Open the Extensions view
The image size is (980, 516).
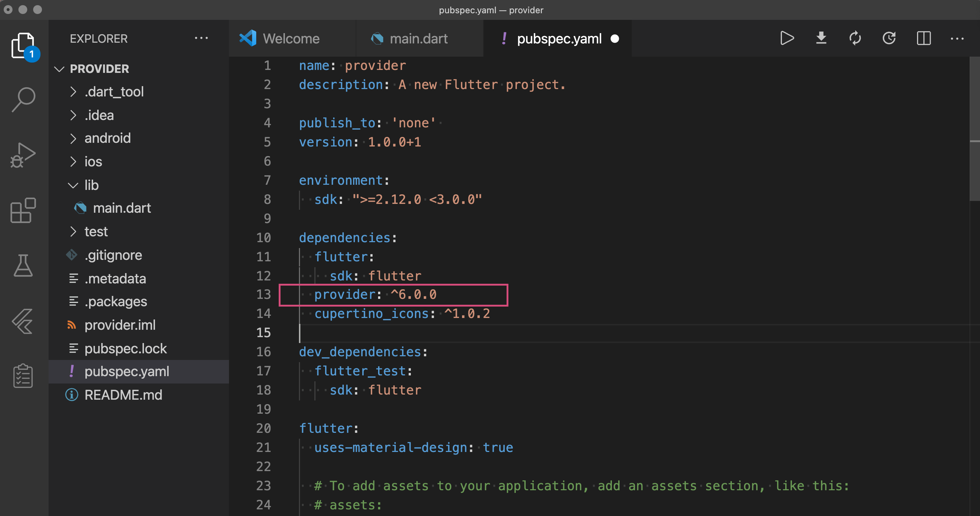click(x=23, y=210)
